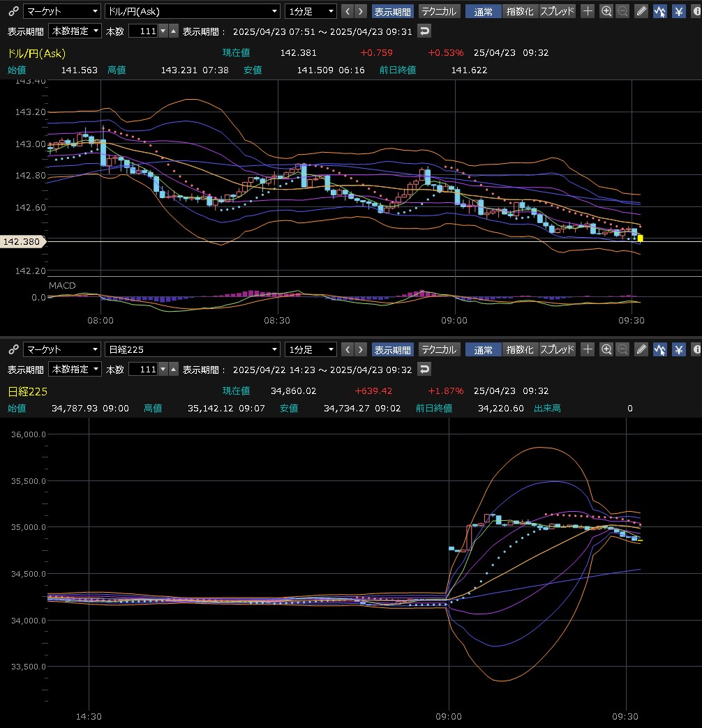702x728 pixels.
Task: Click the previous arrow in the USD/JPY chart toolbar
Action: tap(348, 11)
